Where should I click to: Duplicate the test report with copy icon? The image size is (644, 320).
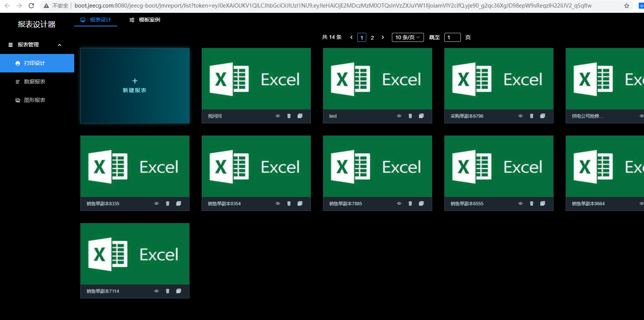click(421, 116)
